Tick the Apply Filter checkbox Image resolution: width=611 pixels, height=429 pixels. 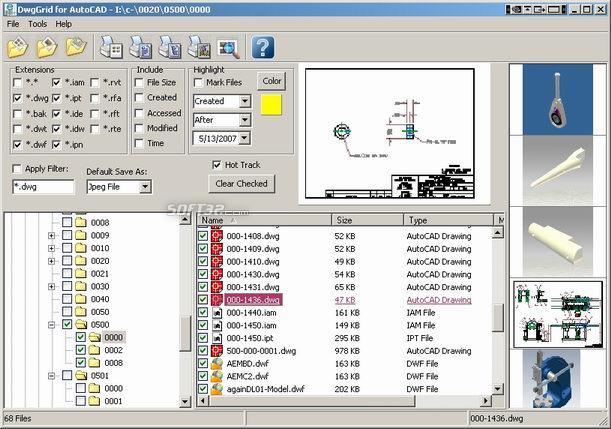pos(17,169)
